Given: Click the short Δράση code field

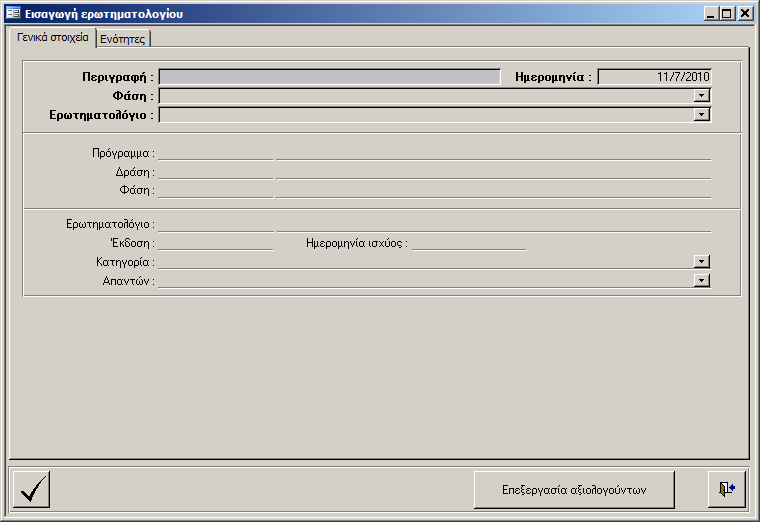Looking at the screenshot, I should pyautogui.click(x=215, y=172).
